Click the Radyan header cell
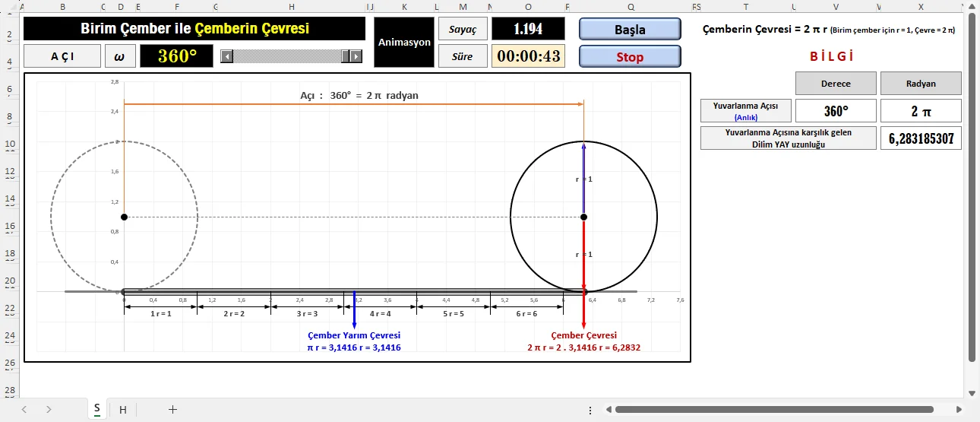 pyautogui.click(x=921, y=84)
